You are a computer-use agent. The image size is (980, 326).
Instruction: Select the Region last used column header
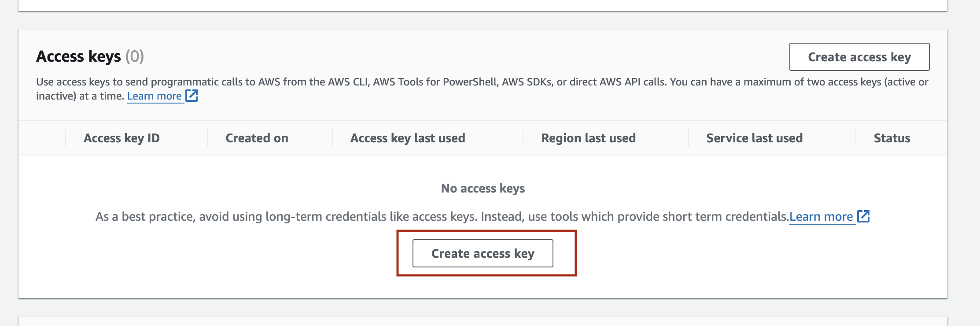(589, 138)
